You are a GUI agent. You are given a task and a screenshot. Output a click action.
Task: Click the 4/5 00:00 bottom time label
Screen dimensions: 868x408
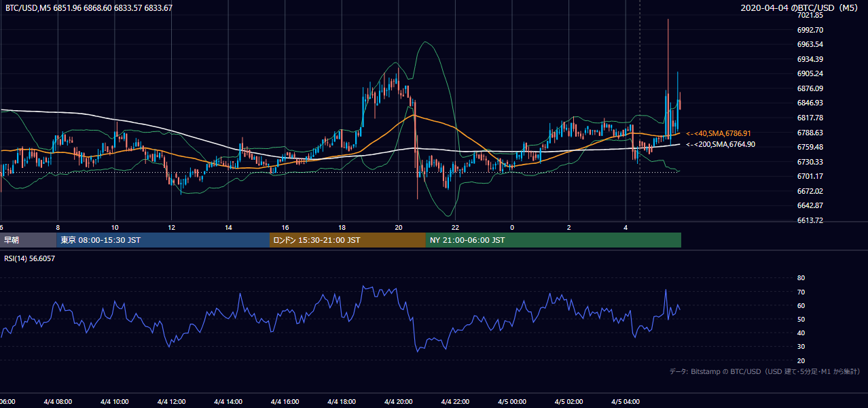(x=512, y=402)
